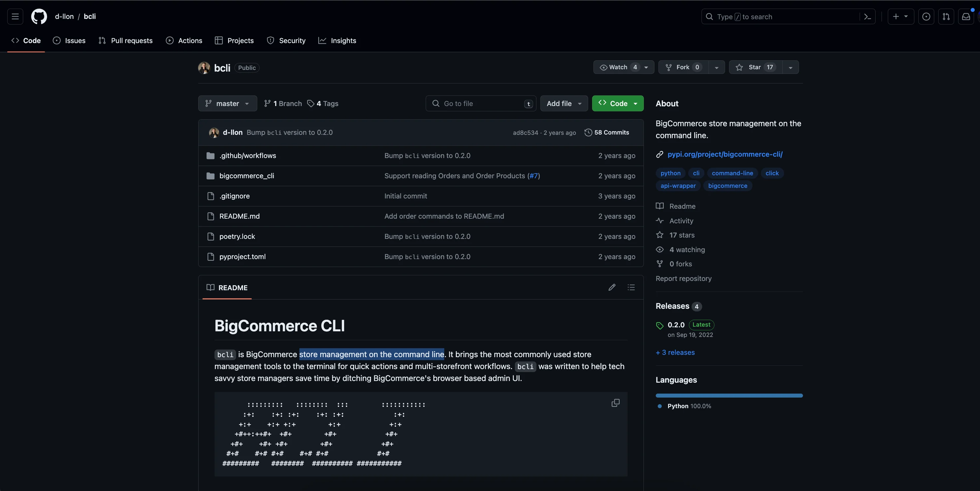The image size is (980, 491).
Task: Copy the ASCII art code block
Action: [615, 403]
